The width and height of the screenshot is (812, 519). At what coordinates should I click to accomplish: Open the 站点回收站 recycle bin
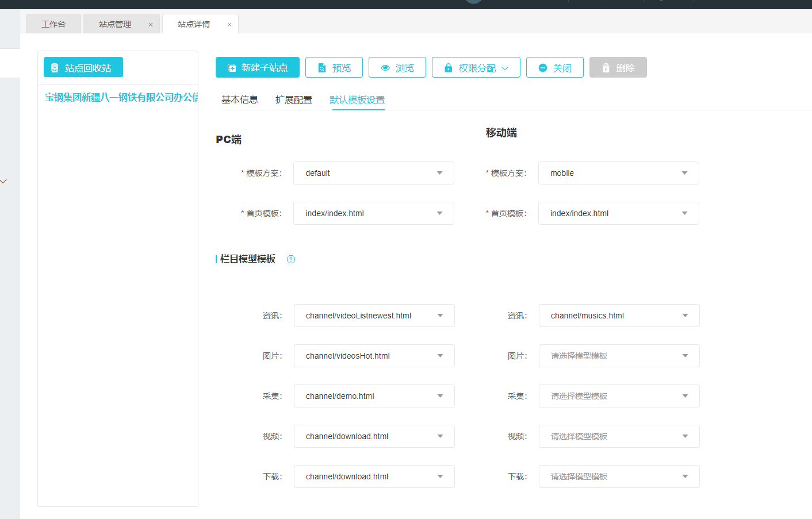[83, 68]
